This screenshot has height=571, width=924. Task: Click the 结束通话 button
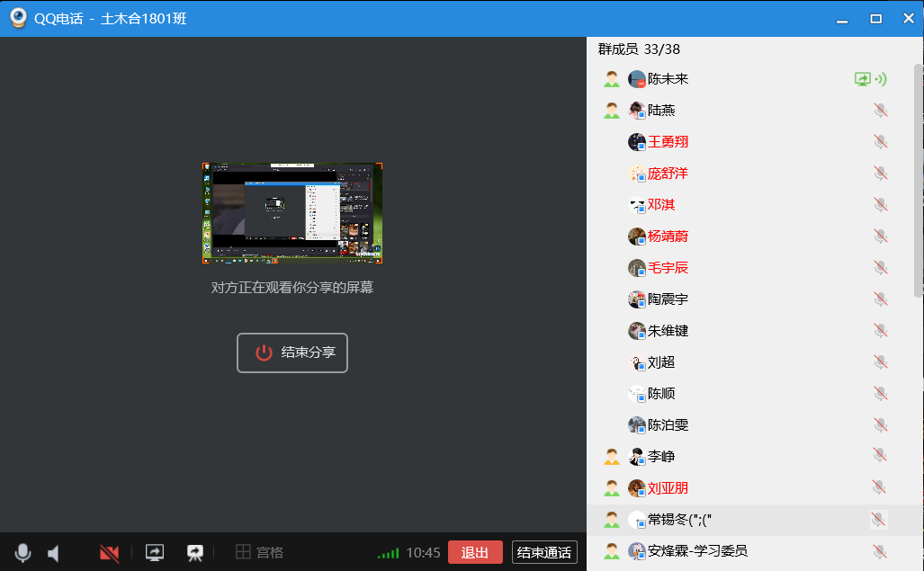tap(544, 552)
